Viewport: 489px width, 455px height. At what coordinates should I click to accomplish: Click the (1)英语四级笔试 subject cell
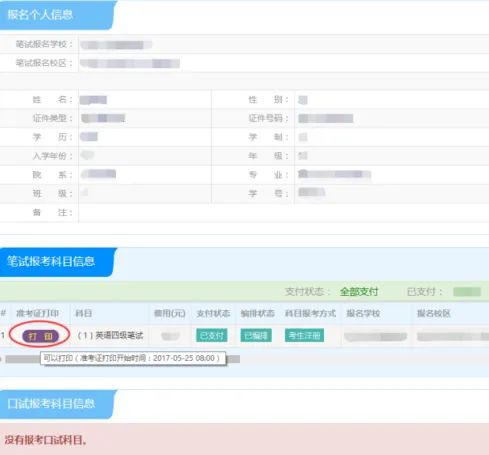pos(110,335)
